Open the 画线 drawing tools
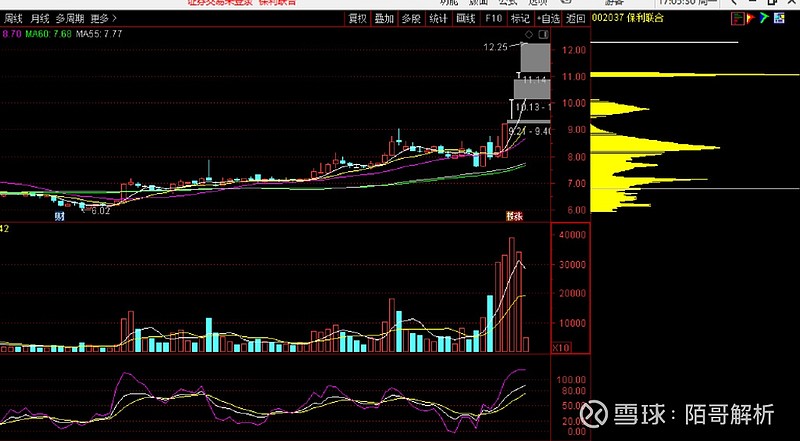 point(465,18)
